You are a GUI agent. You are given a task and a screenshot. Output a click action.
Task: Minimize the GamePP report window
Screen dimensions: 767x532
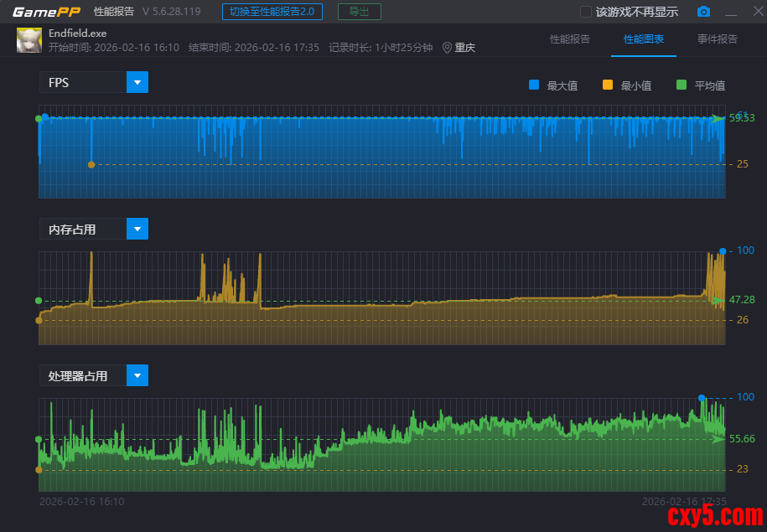click(731, 12)
